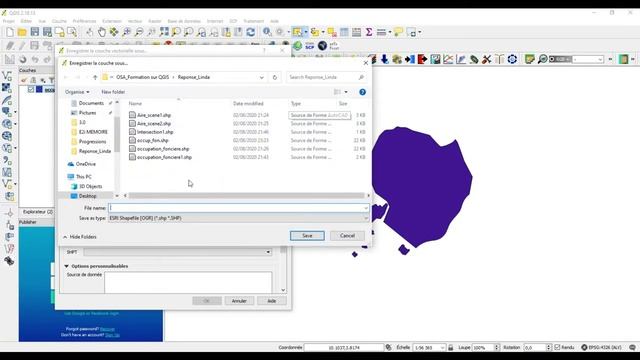Collapse the Options personnalisables section
The image size is (640, 360).
[x=67, y=266]
